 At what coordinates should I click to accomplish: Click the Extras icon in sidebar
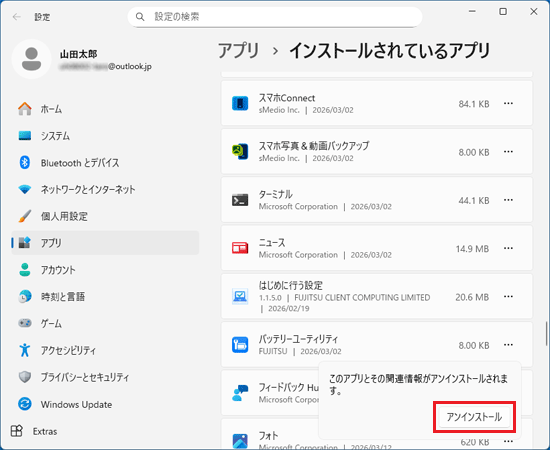tap(16, 431)
